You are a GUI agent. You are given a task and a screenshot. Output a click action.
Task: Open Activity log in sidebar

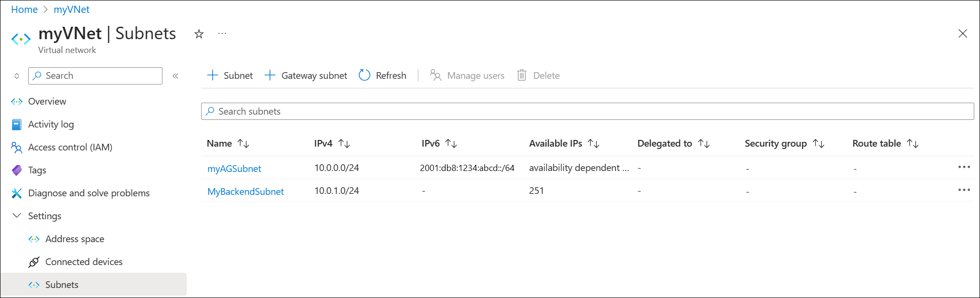pos(51,125)
